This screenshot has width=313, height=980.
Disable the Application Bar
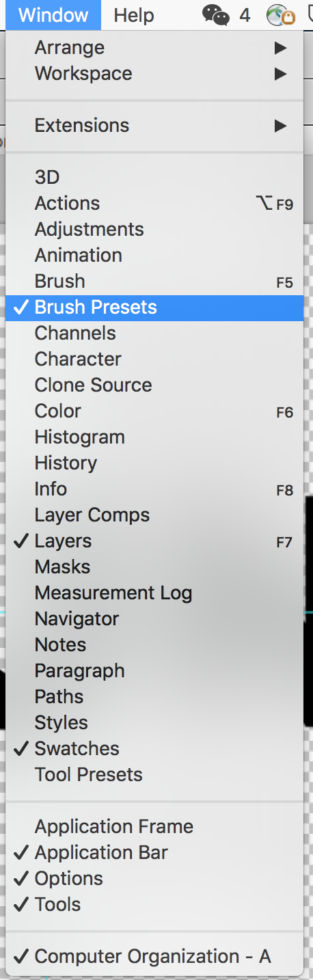[x=154, y=853]
